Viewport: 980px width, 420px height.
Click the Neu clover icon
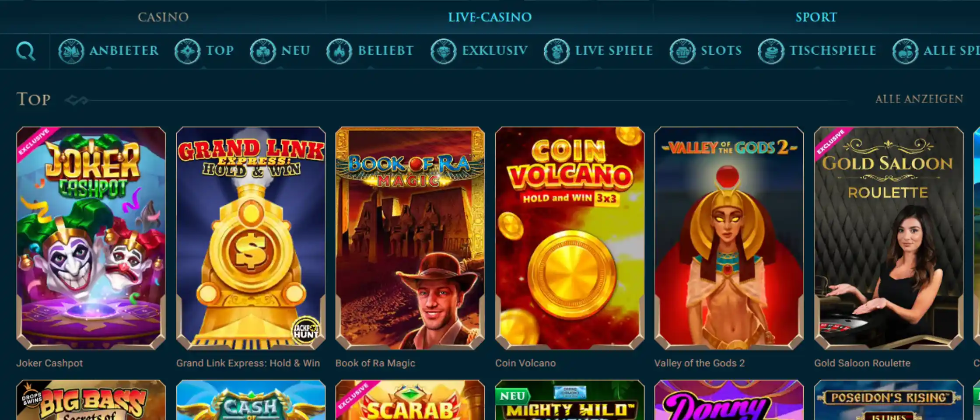point(262,51)
